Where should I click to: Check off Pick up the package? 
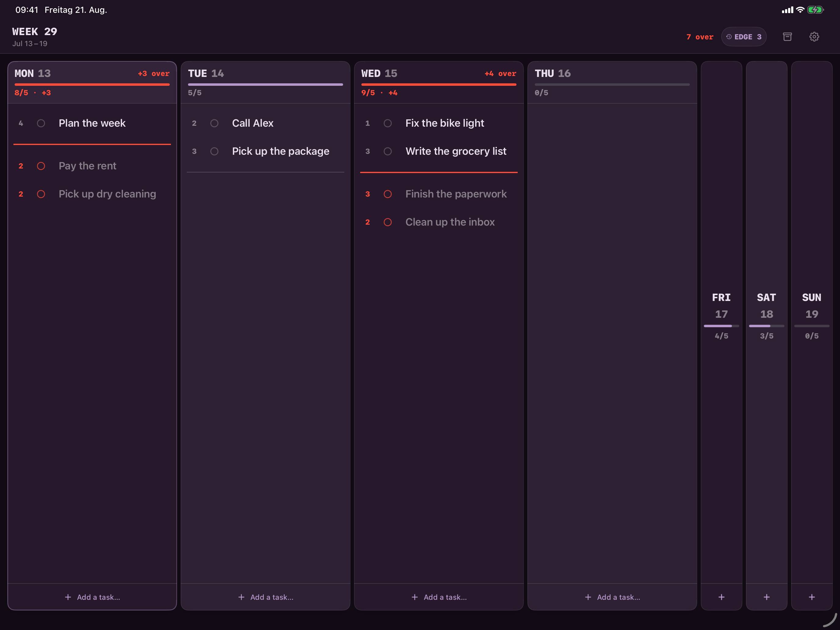[214, 151]
